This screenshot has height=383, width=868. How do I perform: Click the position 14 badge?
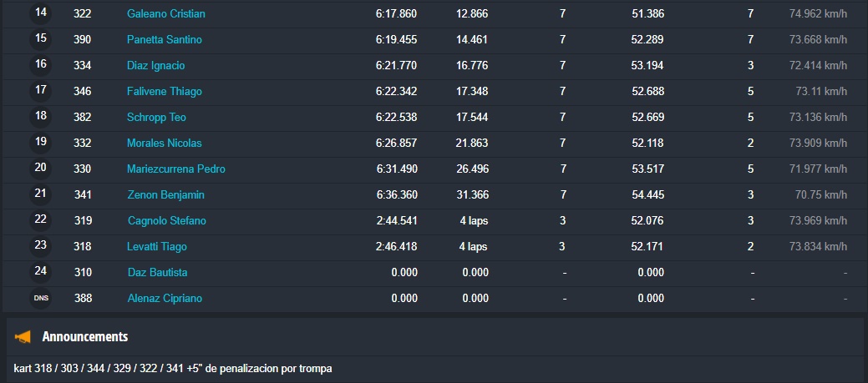[x=41, y=13]
